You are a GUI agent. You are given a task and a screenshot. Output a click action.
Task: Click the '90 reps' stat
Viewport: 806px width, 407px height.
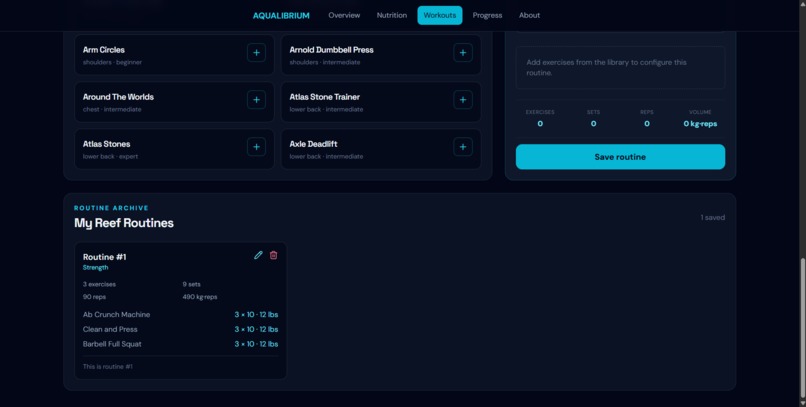tap(94, 297)
